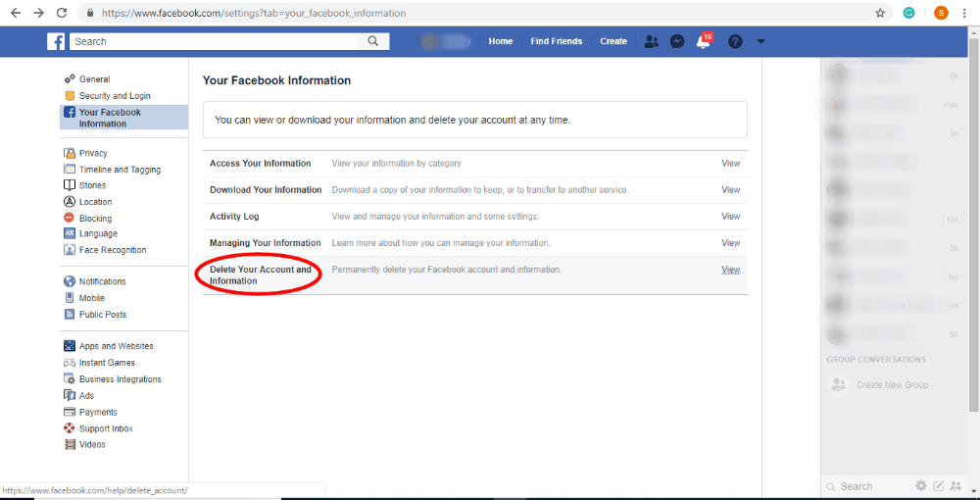The width and height of the screenshot is (980, 500).
Task: Click the new group icon in chat footer
Action: (955, 485)
